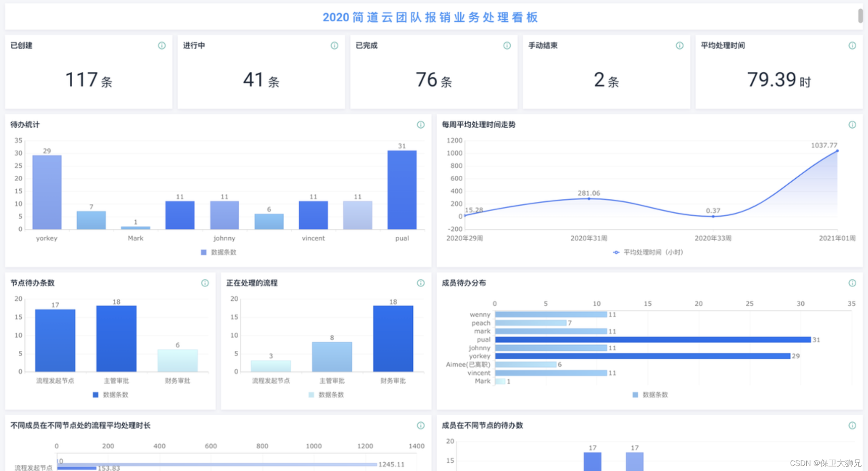Click 财务审批 bar showing 18 in 正在处理的流程
868x471 pixels.
coord(393,338)
